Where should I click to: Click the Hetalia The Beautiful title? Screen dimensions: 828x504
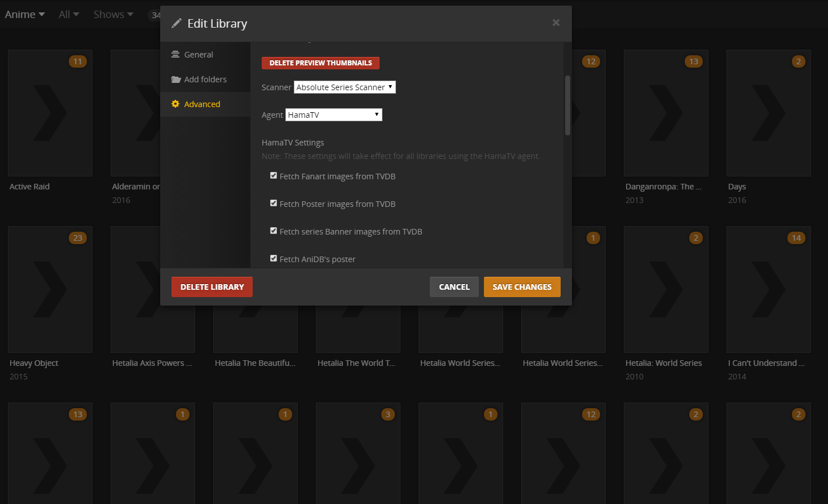(255, 363)
